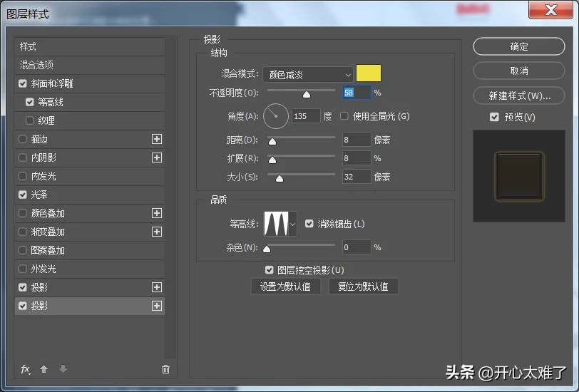Click the 大小 slider handle
The height and width of the screenshot is (392, 579).
[280, 179]
